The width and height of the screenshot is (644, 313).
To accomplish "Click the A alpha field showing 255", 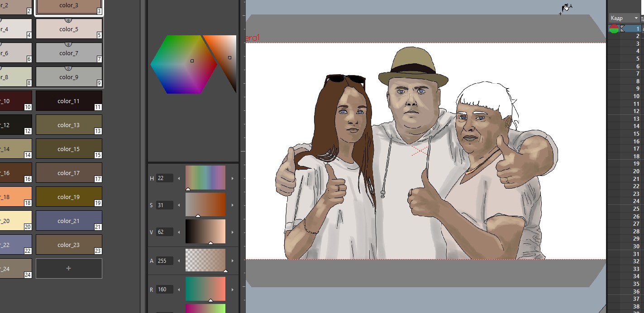I will [x=165, y=261].
